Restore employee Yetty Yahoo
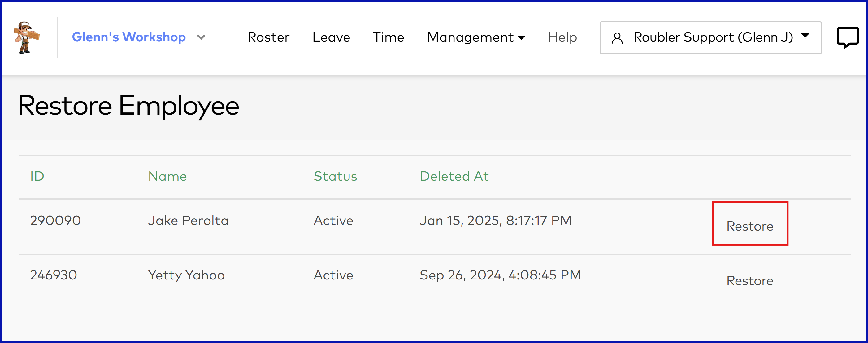Screen dimensions: 868x343 [x=750, y=281]
